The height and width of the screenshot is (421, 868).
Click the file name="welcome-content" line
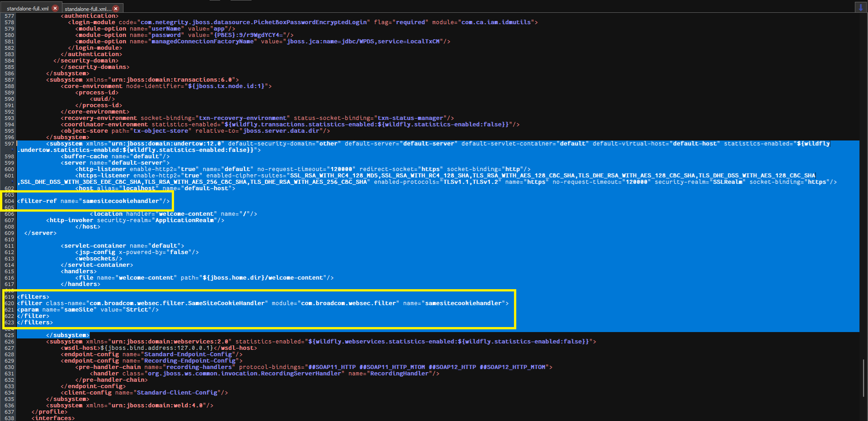point(205,278)
